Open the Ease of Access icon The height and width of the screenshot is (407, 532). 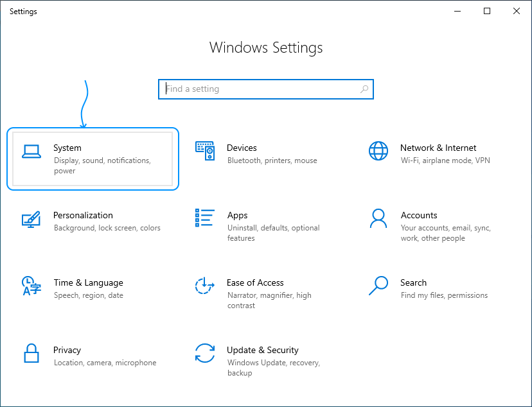204,285
